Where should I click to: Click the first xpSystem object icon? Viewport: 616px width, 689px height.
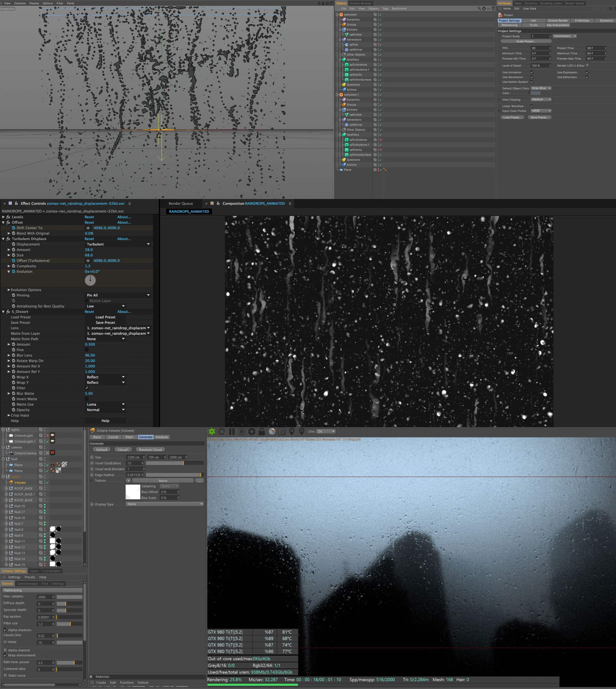pos(341,14)
